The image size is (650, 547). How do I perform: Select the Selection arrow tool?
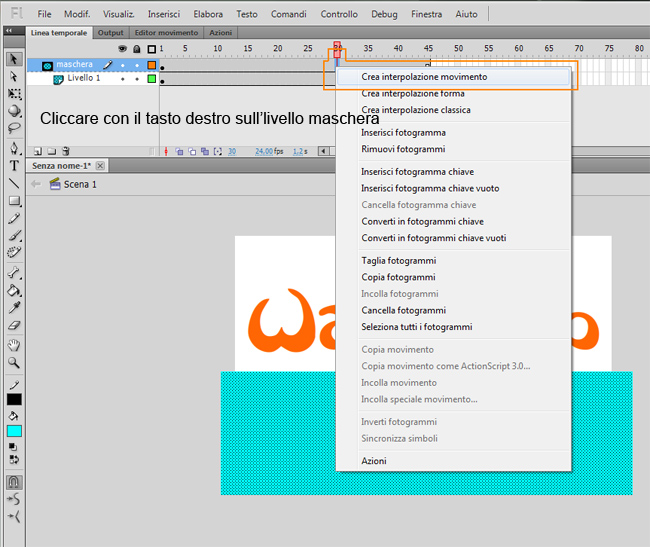coord(14,59)
